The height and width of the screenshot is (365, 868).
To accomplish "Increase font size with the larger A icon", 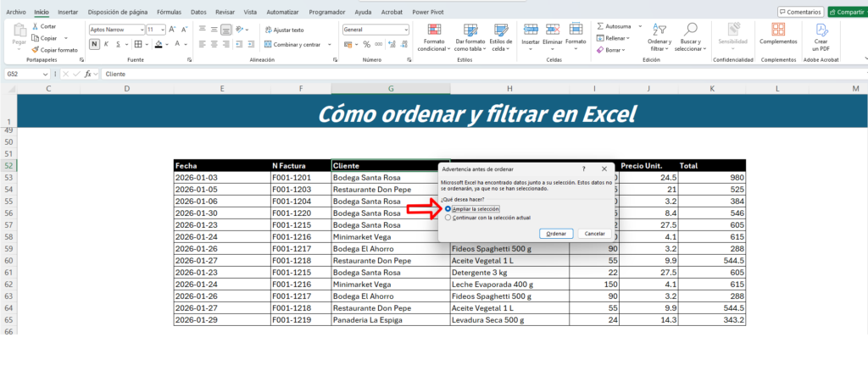I will [x=171, y=30].
